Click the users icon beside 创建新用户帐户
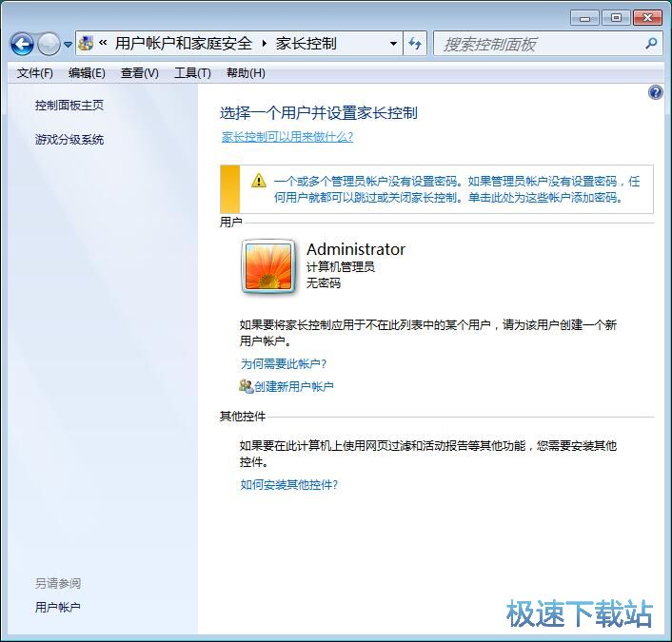The width and height of the screenshot is (672, 642). 246,386
